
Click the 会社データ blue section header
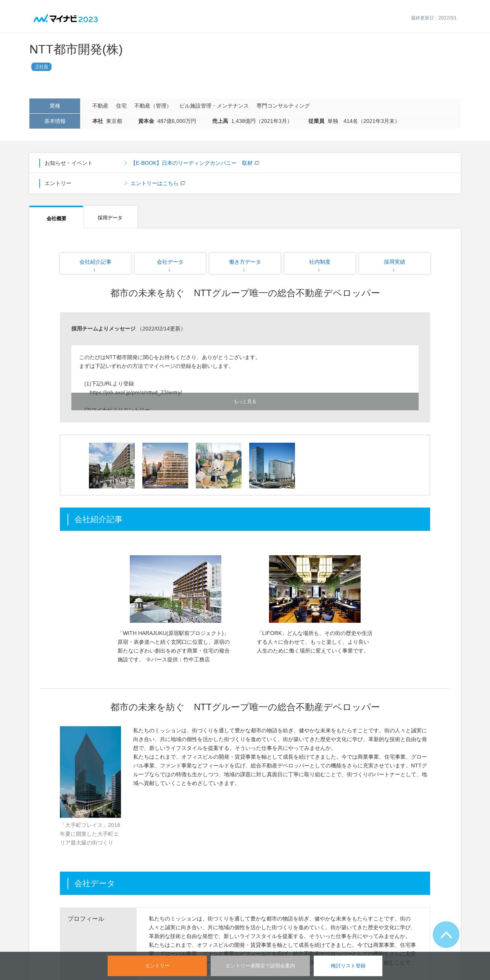(x=245, y=883)
